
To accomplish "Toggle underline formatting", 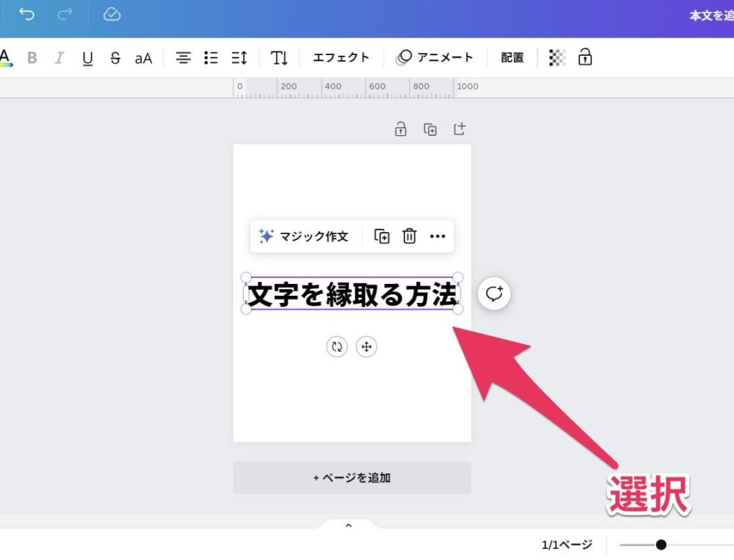I will pos(87,58).
